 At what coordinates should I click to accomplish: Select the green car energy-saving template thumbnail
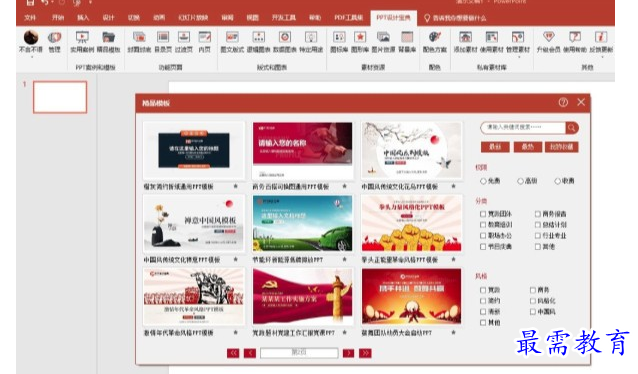pyautogui.click(x=302, y=223)
